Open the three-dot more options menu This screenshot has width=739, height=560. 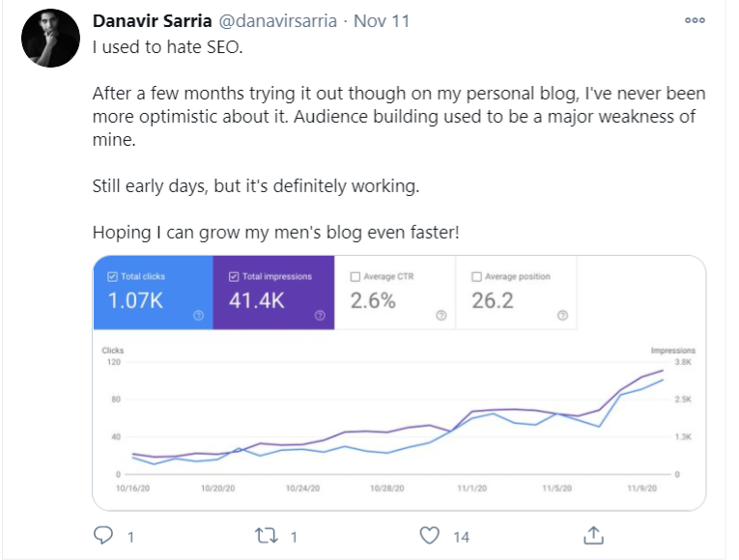694,20
